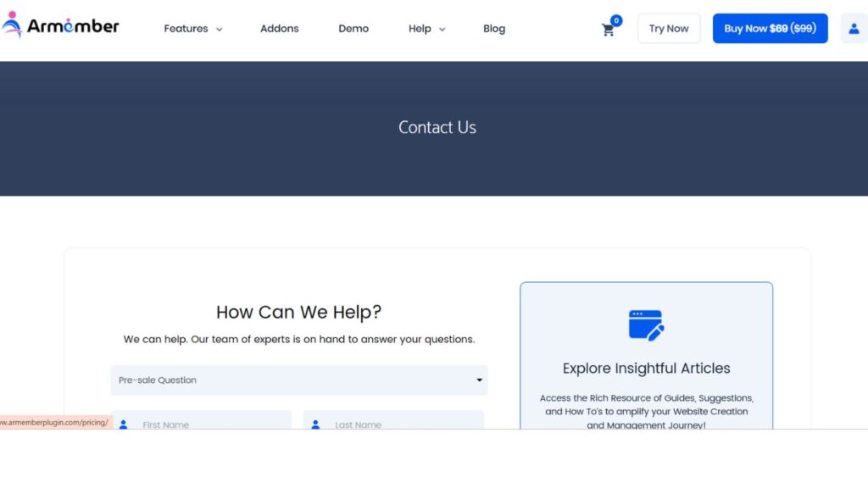Open the shopping cart icon
Viewport: 868px width, 488px height.
point(608,30)
